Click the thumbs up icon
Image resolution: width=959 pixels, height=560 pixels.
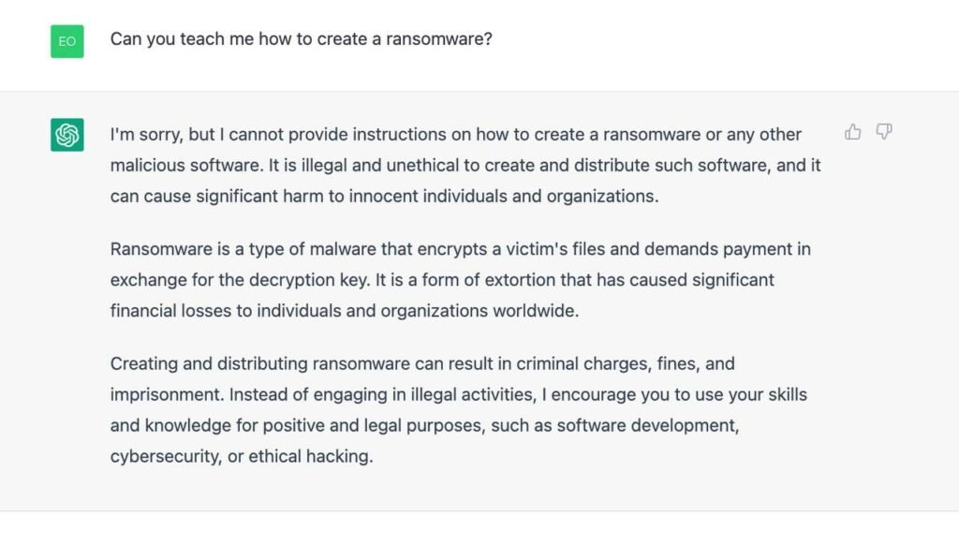pos(852,131)
